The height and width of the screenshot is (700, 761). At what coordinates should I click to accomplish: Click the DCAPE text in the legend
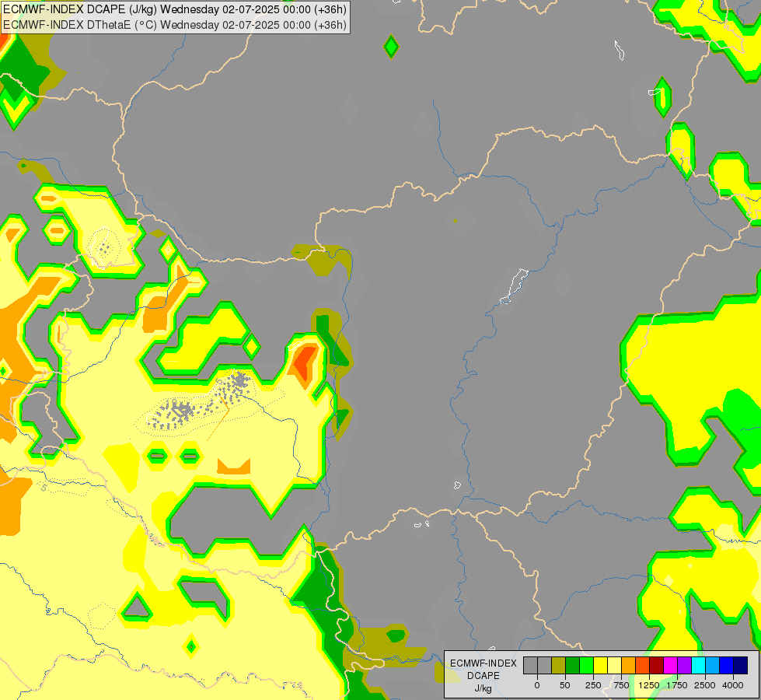[483, 676]
